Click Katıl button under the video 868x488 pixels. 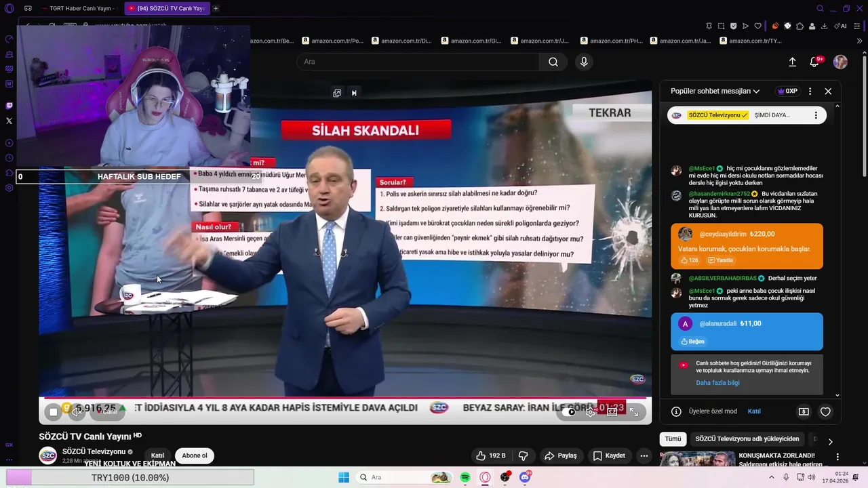[x=157, y=455]
